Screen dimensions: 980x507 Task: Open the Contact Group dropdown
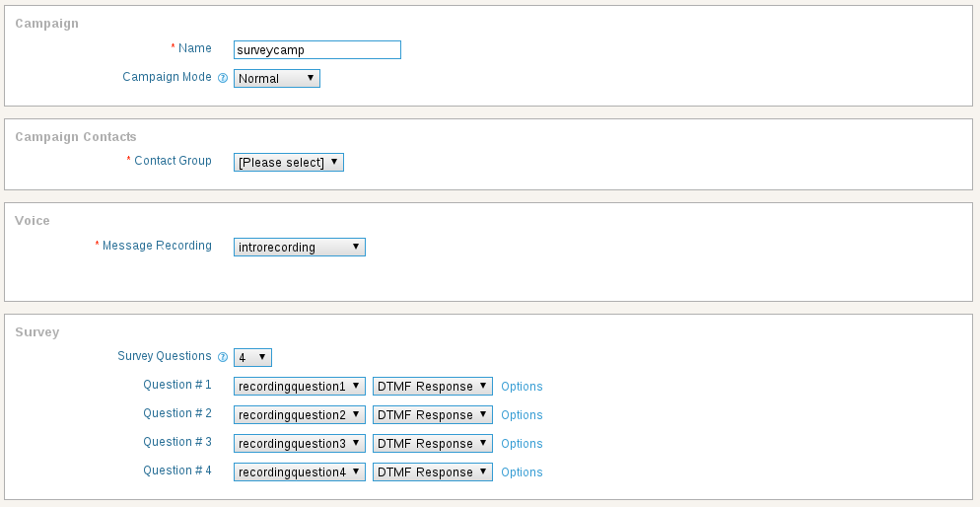(x=289, y=162)
